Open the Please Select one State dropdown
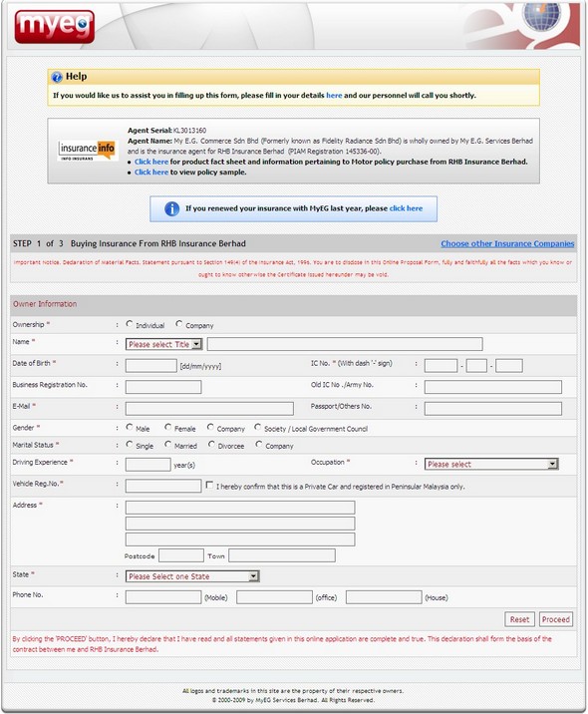588x714 pixels. [192, 576]
